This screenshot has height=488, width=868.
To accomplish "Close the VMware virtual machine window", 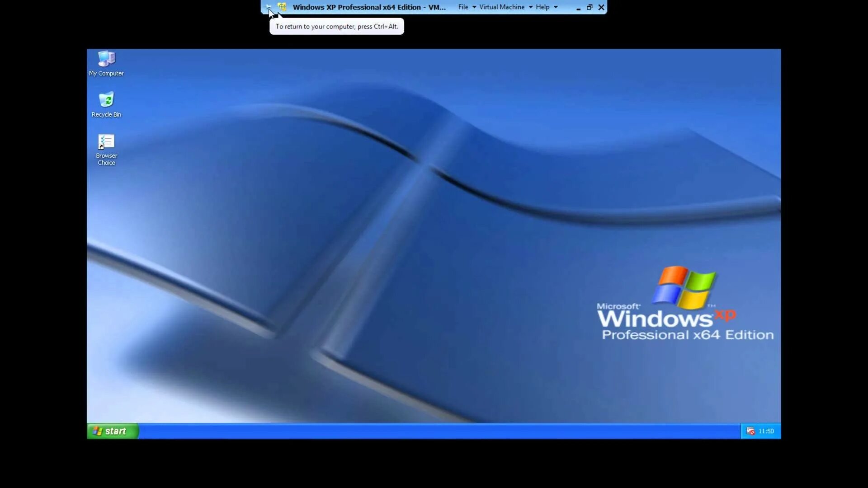I will 601,7.
